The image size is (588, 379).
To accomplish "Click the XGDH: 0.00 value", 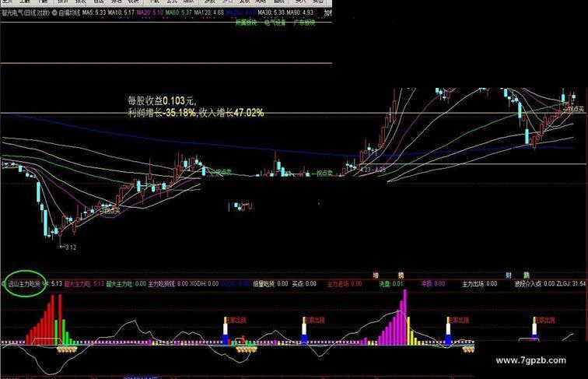I will point(205,284).
